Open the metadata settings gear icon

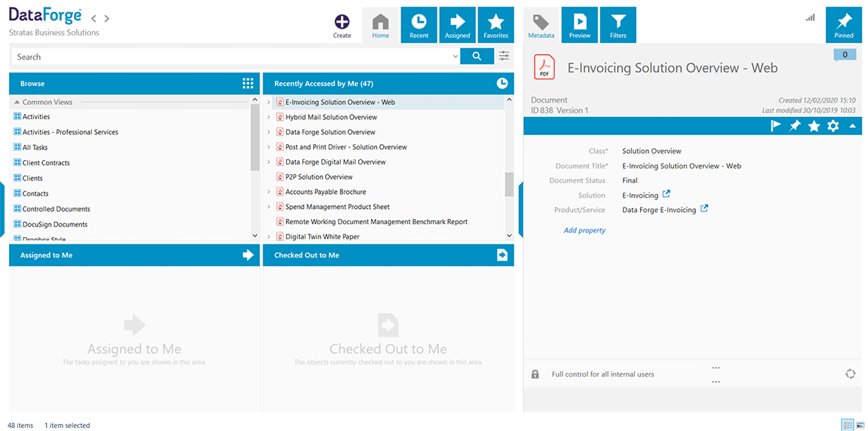[833, 126]
